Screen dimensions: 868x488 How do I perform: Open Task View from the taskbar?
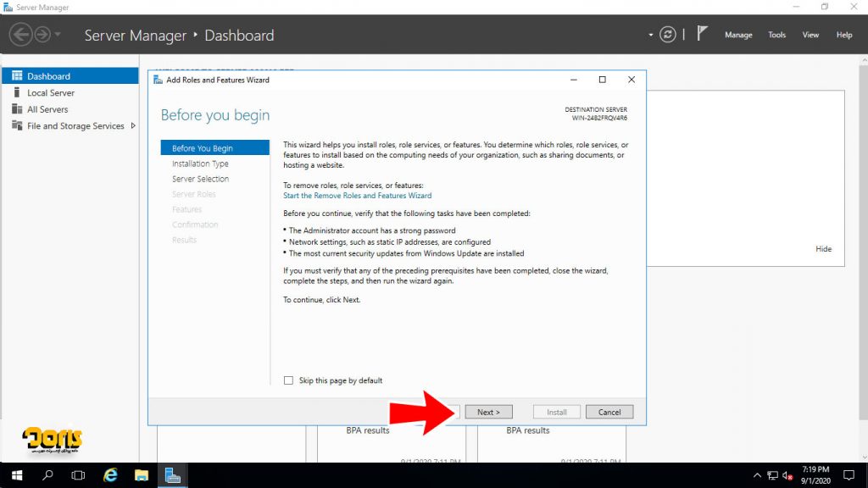[x=78, y=475]
